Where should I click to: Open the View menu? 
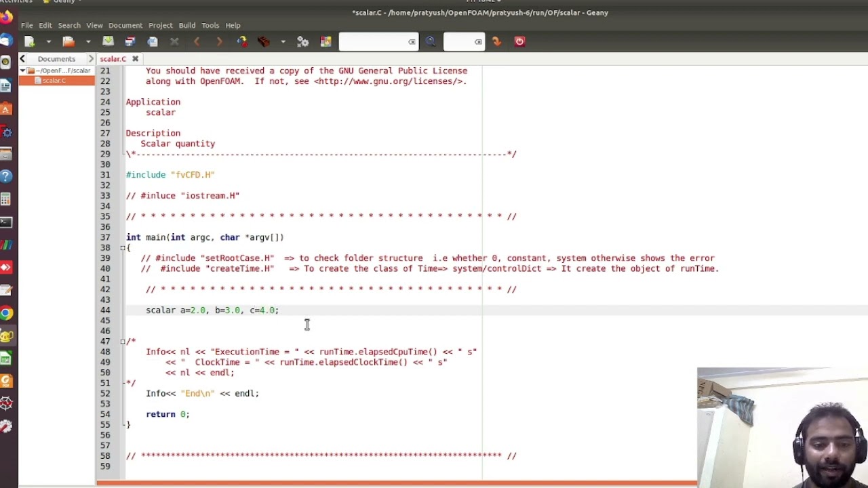(x=95, y=25)
